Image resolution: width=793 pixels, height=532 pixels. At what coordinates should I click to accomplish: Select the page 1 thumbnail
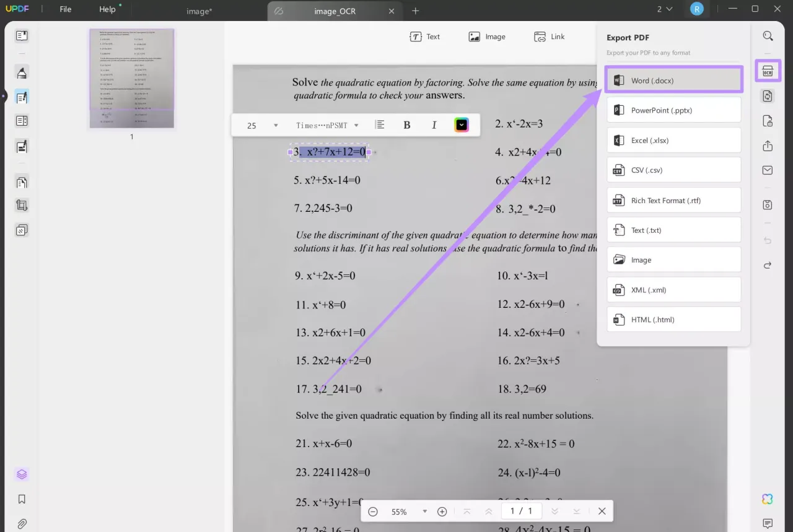click(131, 78)
